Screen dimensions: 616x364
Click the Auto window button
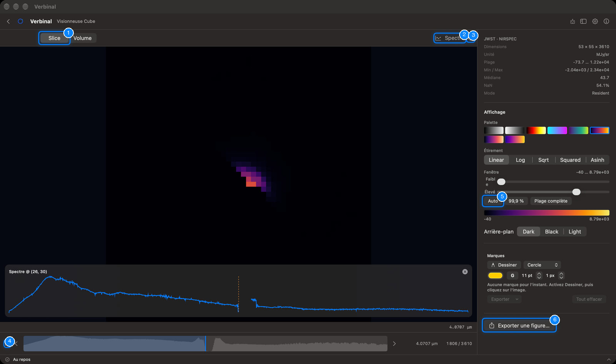[x=493, y=201]
